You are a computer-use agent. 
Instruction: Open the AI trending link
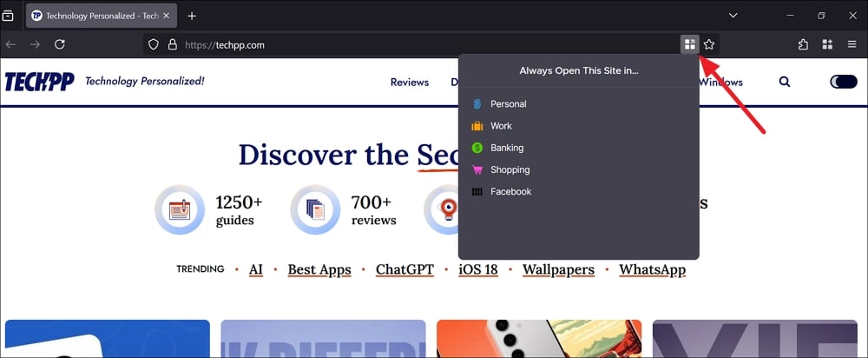[256, 270]
